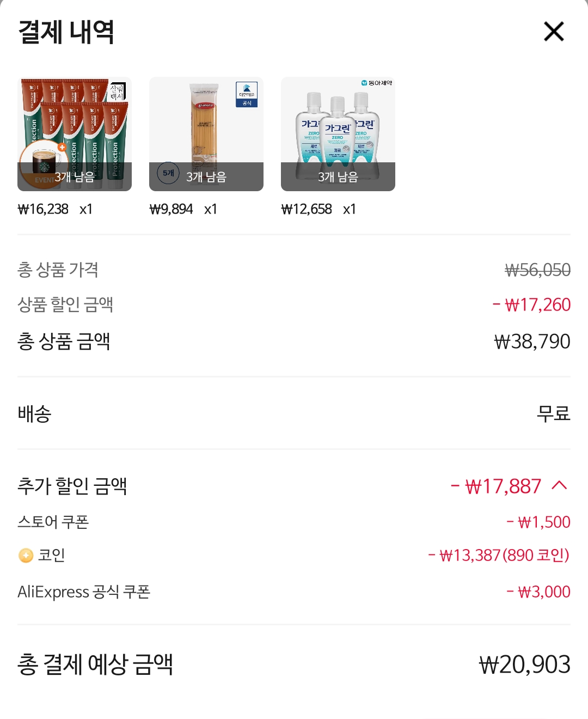Viewport: 588px width, 719px height.
Task: Click the 배송 shipping row label
Action: pyautogui.click(x=34, y=414)
